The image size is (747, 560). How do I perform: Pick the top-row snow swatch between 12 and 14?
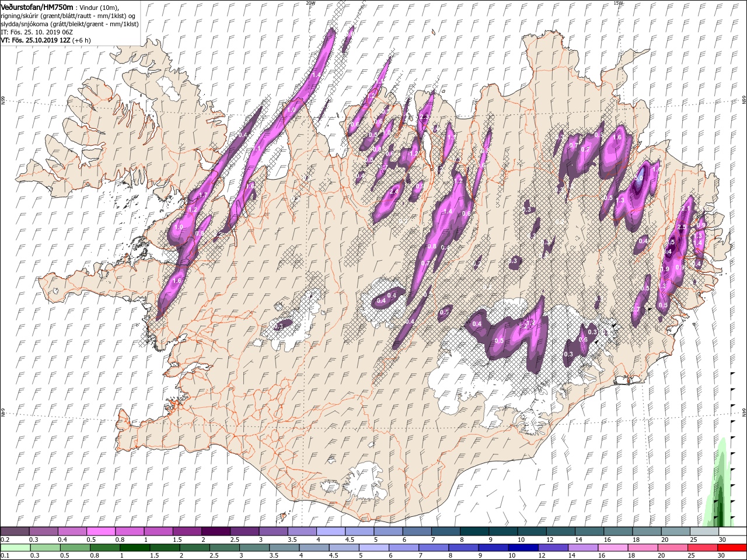click(560, 531)
